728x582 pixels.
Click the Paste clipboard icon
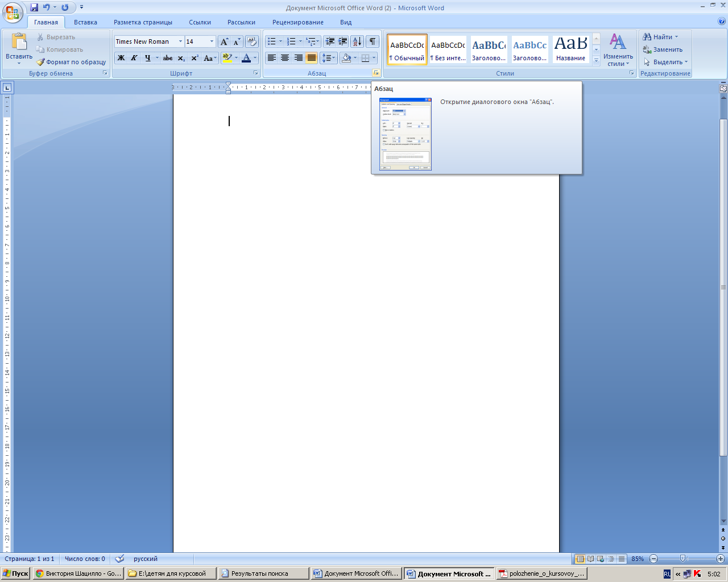(x=19, y=42)
